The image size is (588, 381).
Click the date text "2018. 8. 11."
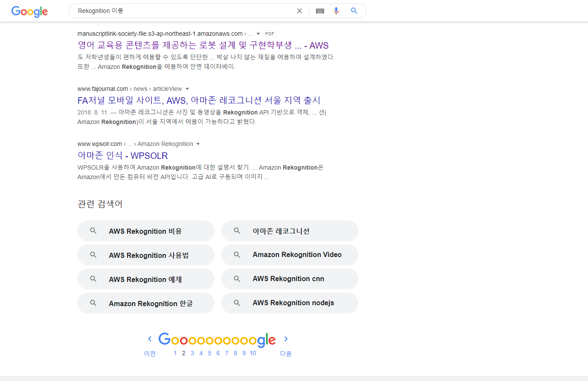point(92,112)
